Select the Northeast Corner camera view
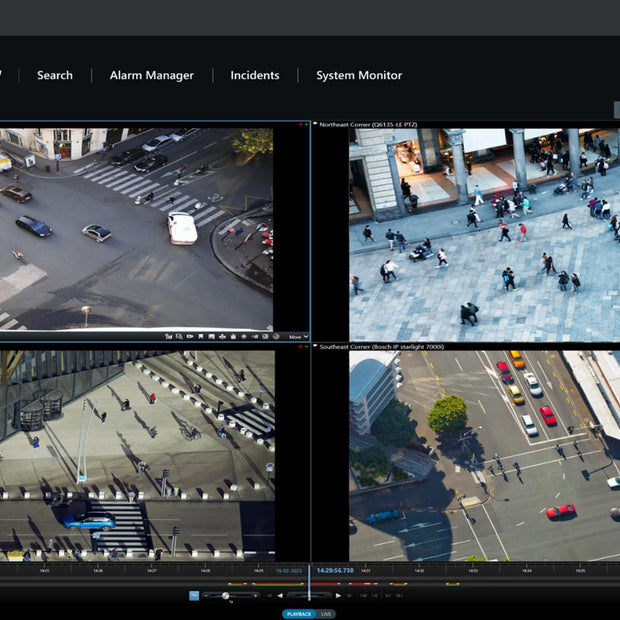The height and width of the screenshot is (620, 620). click(x=484, y=235)
